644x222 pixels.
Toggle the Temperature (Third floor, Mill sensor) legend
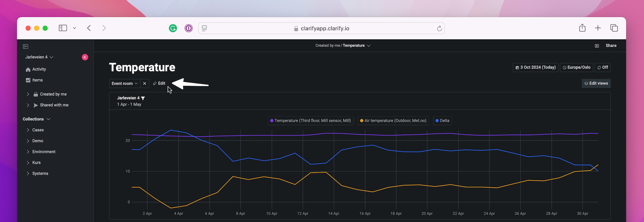[311, 121]
